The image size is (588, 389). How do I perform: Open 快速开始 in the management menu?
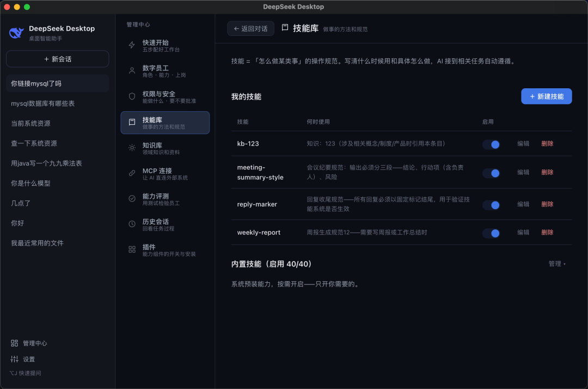pos(165,45)
